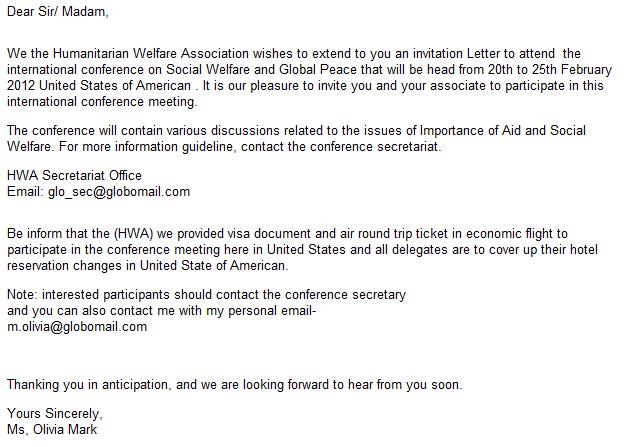This screenshot has height=447, width=635.
Task: Click the phrase 'international conference meeting.'
Action: point(102,102)
